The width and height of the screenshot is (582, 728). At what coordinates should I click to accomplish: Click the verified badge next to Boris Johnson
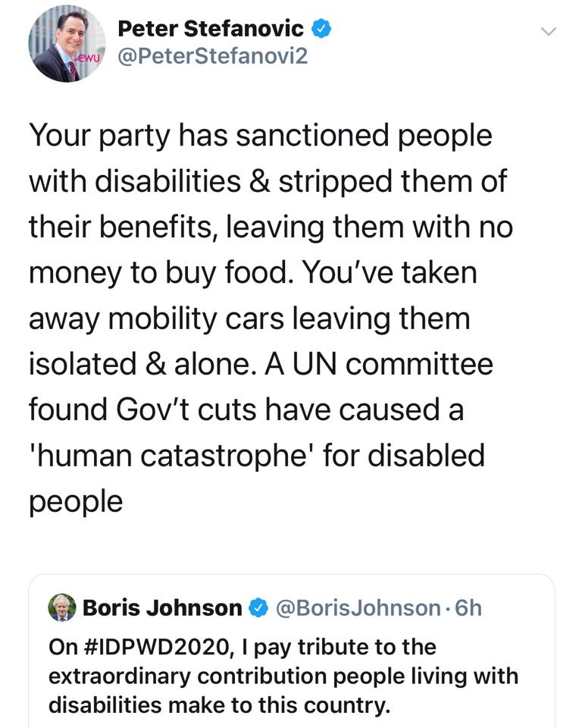(x=259, y=607)
